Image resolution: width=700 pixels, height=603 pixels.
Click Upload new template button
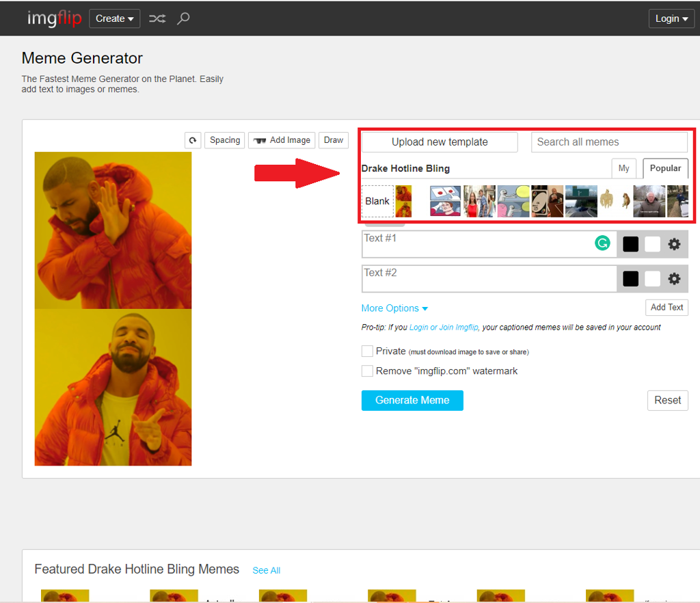pyautogui.click(x=440, y=142)
